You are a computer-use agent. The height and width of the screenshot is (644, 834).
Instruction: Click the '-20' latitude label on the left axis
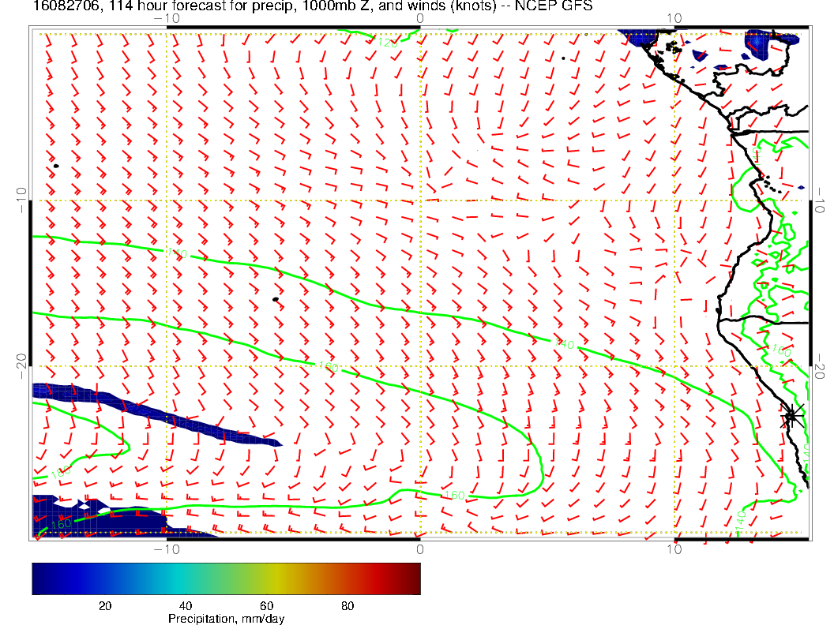point(22,366)
